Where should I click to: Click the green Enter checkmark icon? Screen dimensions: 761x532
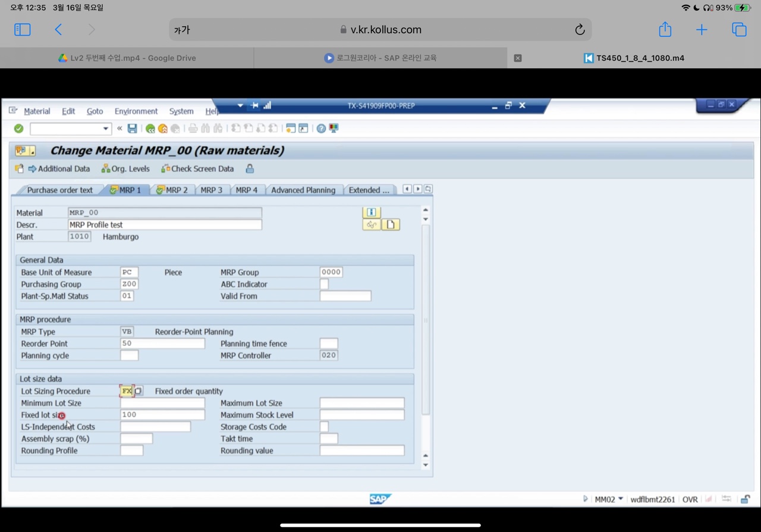(18, 128)
